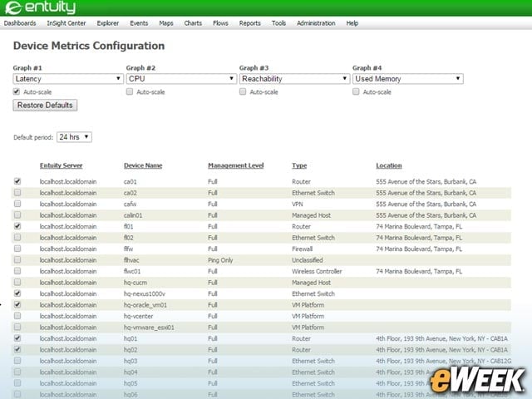Uncheck the hq01 device row checkbox
Viewport: 532px width, 399px height.
(17, 338)
